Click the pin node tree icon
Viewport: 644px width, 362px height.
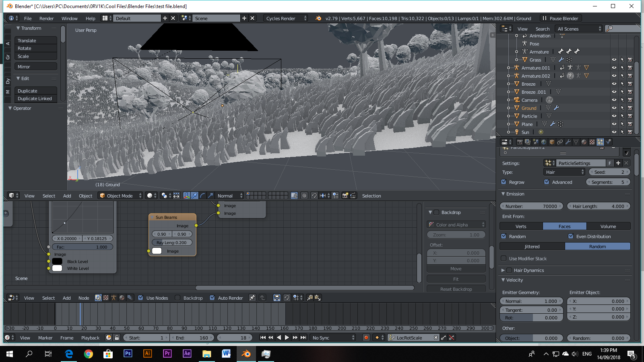[252, 298]
